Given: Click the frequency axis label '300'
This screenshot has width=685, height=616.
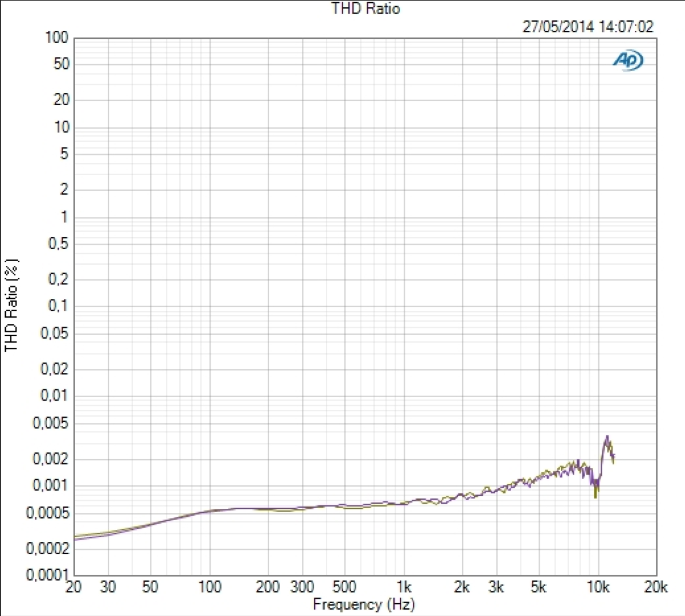Looking at the screenshot, I should point(302,587).
